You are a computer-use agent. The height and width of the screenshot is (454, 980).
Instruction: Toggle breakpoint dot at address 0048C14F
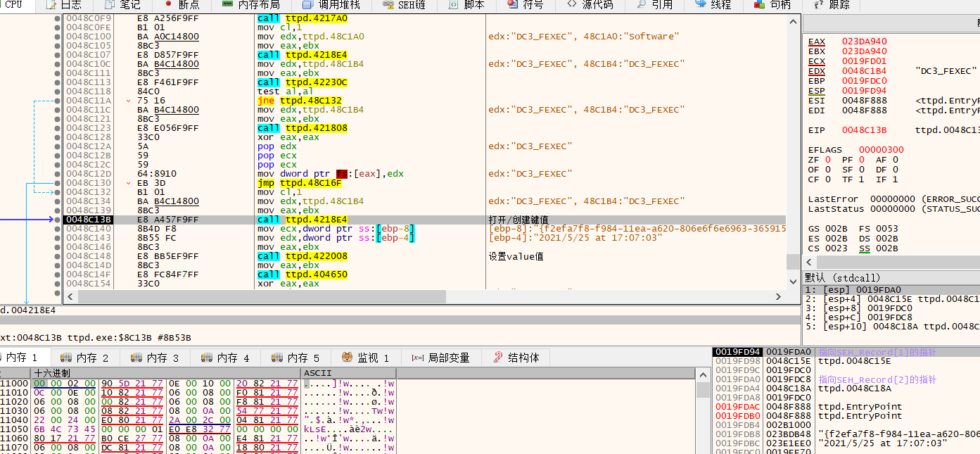58,275
